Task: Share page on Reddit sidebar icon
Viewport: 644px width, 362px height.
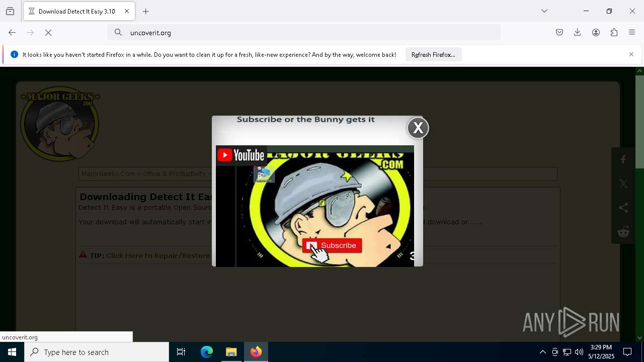Action: point(623,232)
